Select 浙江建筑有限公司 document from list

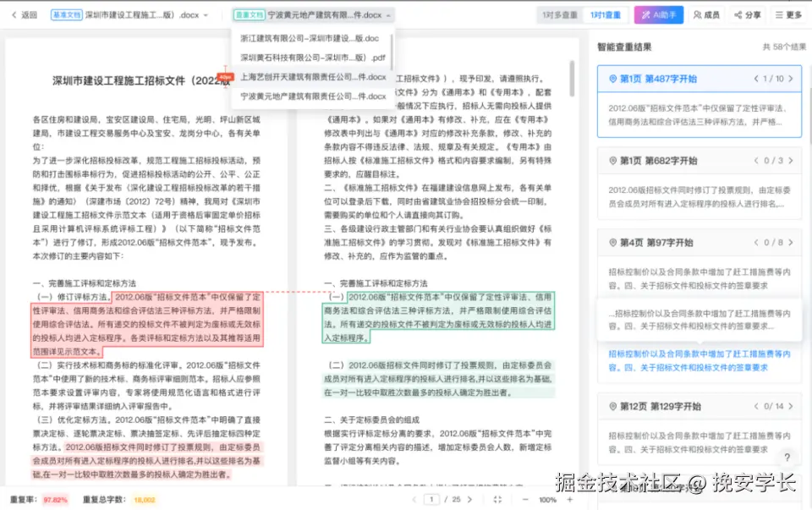[310, 38]
